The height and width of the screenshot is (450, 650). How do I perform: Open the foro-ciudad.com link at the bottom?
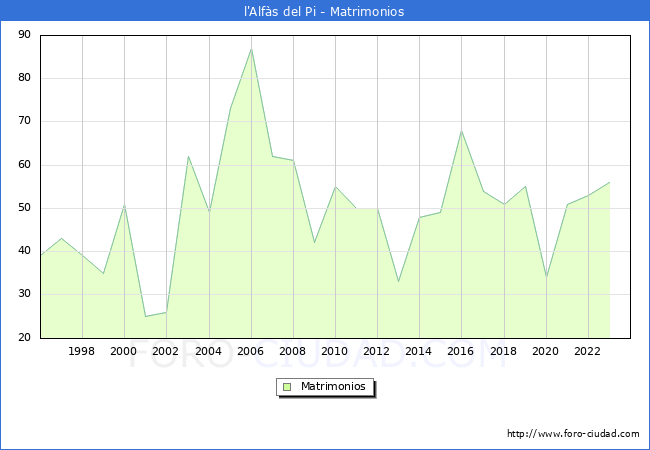click(x=573, y=434)
